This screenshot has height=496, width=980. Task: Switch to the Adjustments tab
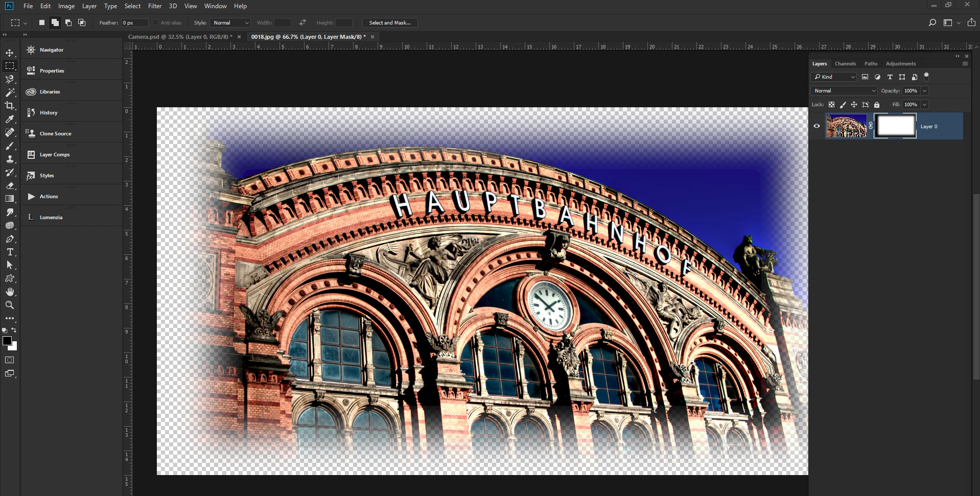pos(901,64)
